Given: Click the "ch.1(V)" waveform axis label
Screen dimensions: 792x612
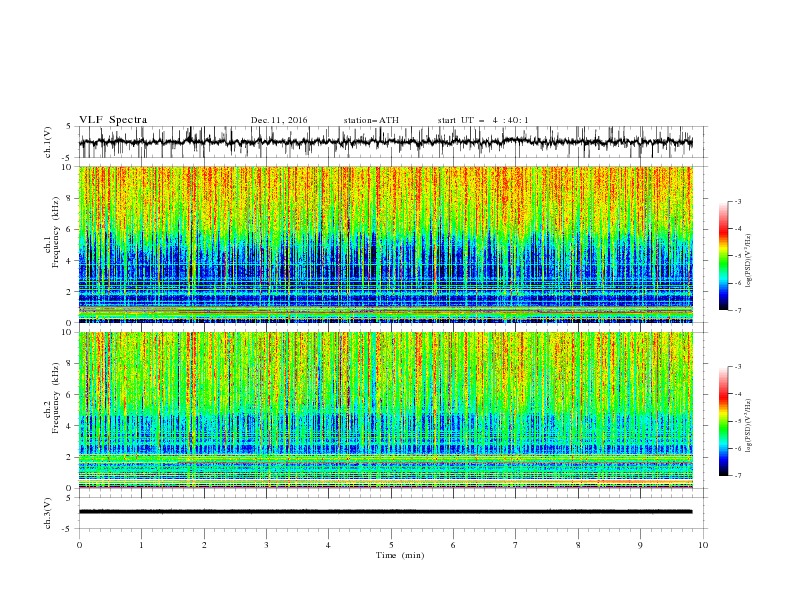Looking at the screenshot, I should (x=48, y=142).
